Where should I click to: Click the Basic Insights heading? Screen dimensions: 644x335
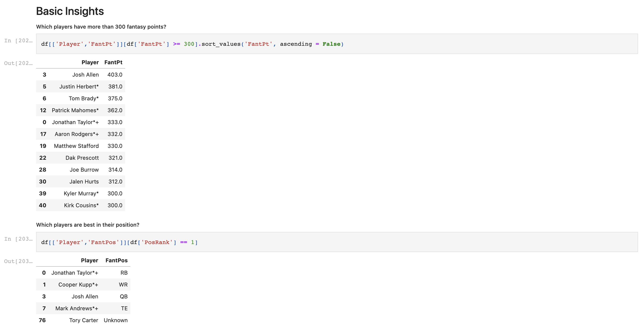click(x=70, y=11)
